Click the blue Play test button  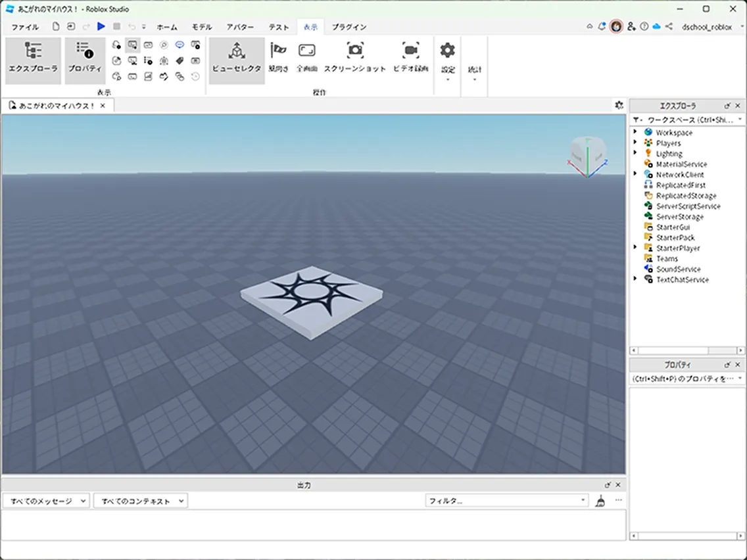click(101, 26)
